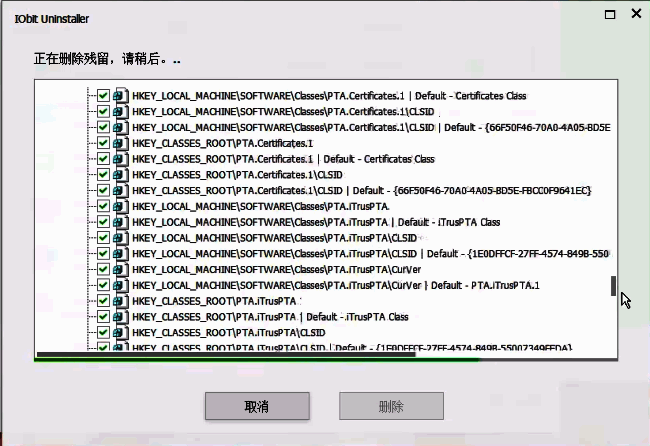Click registry icon beside HKEY_LOCAL_MACHINE PTA.iTrusPTA\CurVer key
650x446 pixels.
pos(121,269)
